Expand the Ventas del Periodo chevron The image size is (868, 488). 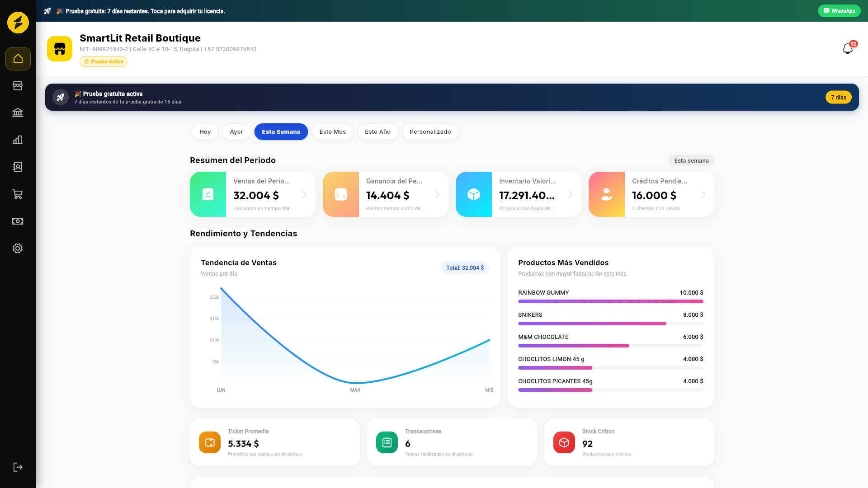(305, 194)
